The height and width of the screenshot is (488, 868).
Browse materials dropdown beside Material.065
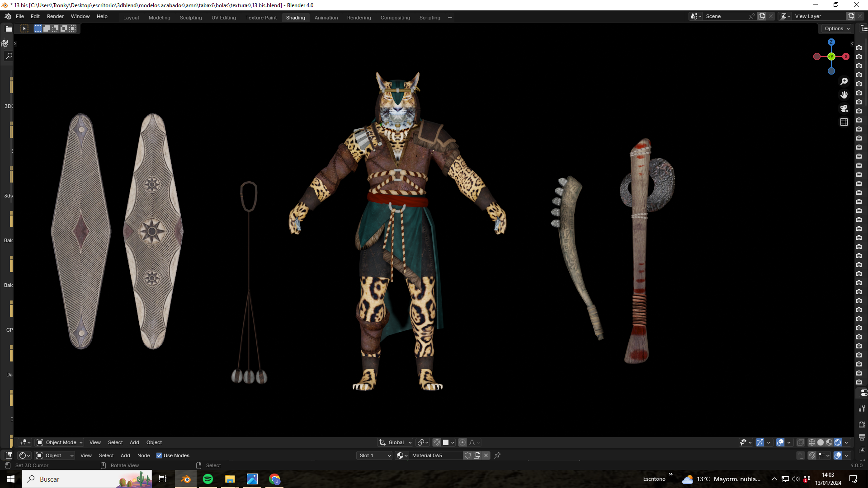[402, 455]
